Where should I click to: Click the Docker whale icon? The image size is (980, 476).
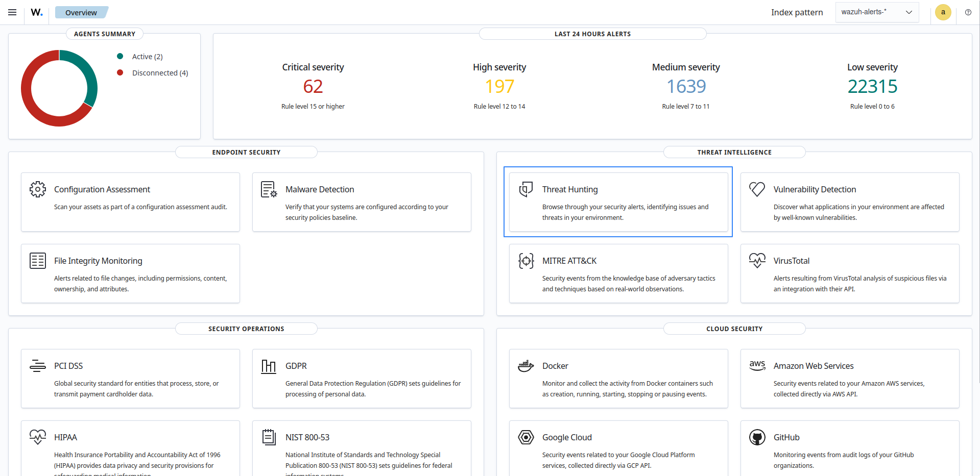pos(525,365)
